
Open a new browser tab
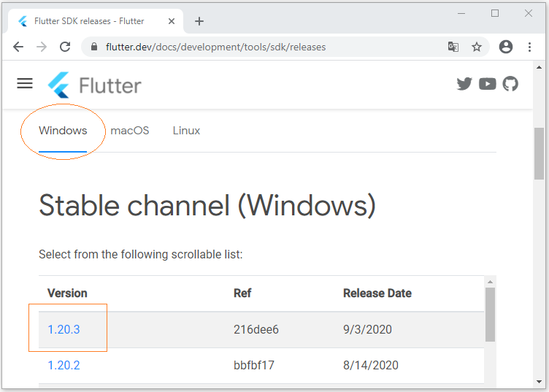click(199, 21)
